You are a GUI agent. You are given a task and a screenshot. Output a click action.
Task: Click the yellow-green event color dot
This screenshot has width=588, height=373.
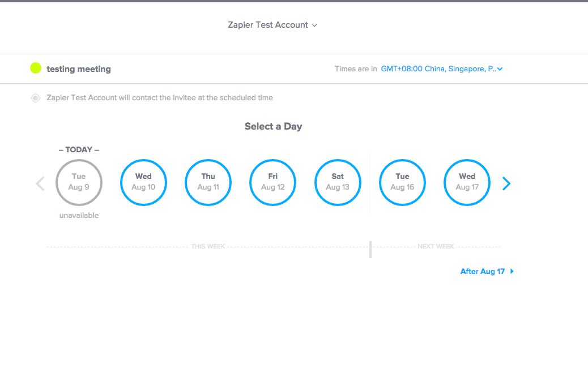36,68
